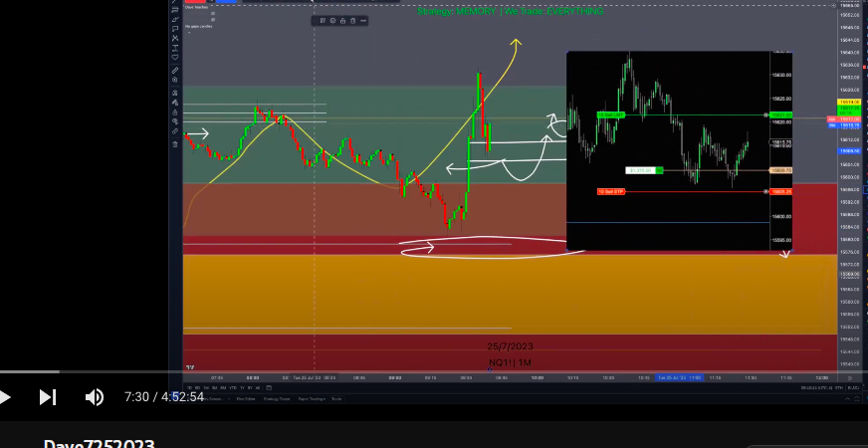
Task: Cancel Sell STP order via its X icon
Action: coord(766,192)
